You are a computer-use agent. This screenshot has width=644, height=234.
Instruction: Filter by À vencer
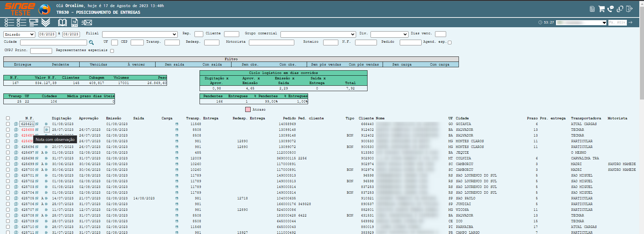click(136, 65)
